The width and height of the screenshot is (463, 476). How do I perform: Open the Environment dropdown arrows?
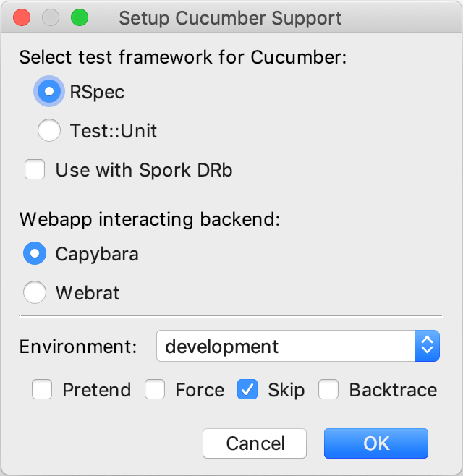[x=427, y=347]
